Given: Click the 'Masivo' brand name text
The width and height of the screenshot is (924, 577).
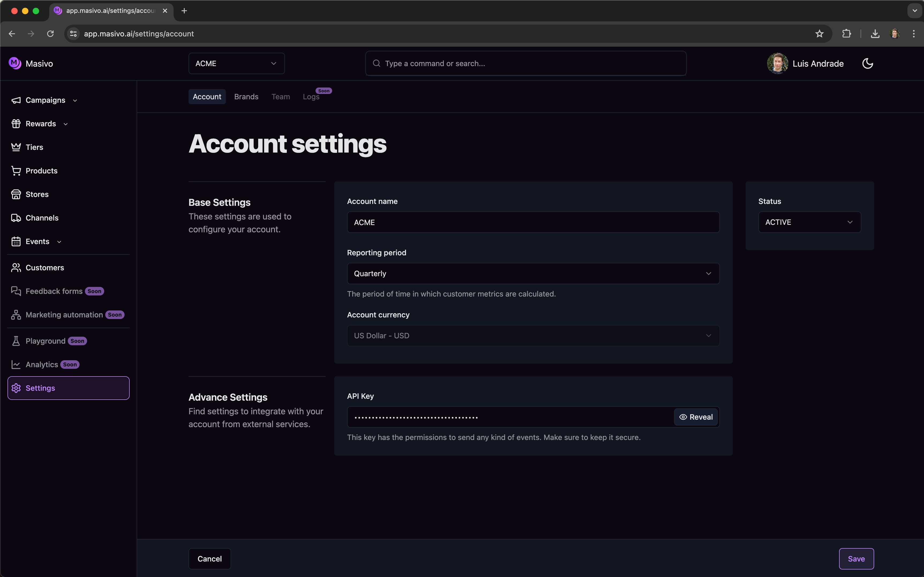Looking at the screenshot, I should (39, 64).
